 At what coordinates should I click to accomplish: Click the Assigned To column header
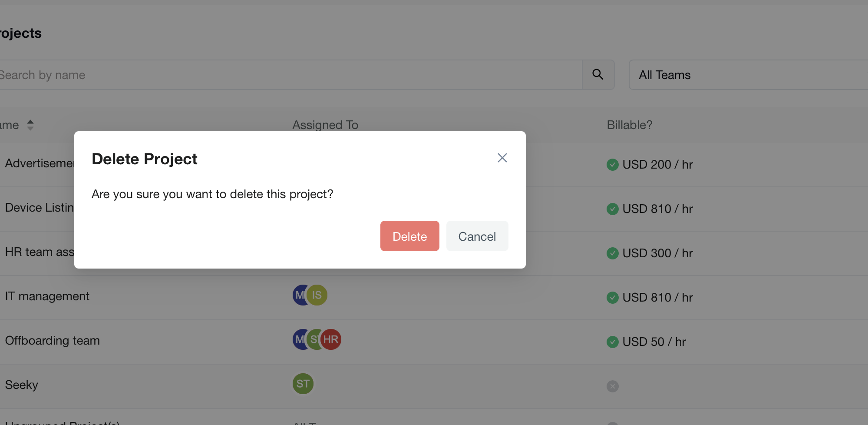[325, 125]
